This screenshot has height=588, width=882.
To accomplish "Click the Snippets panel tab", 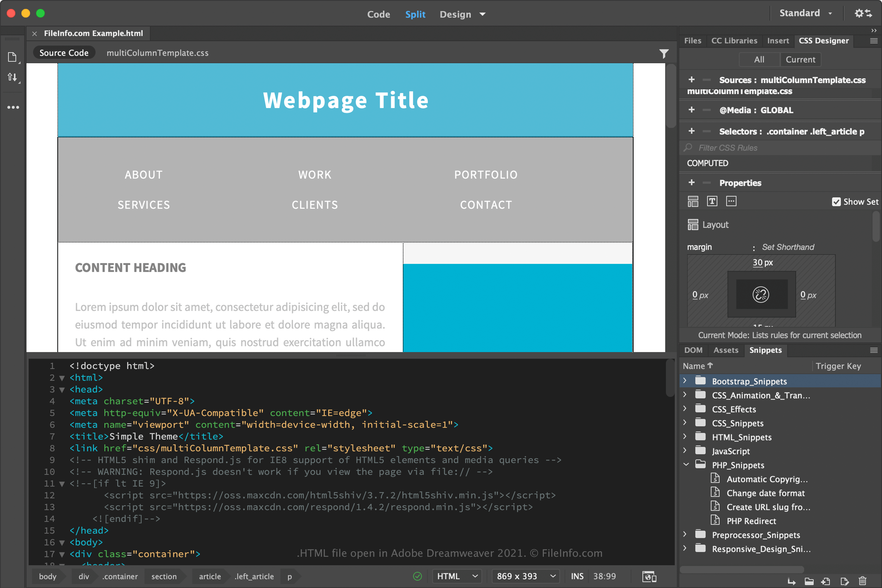I will 765,349.
